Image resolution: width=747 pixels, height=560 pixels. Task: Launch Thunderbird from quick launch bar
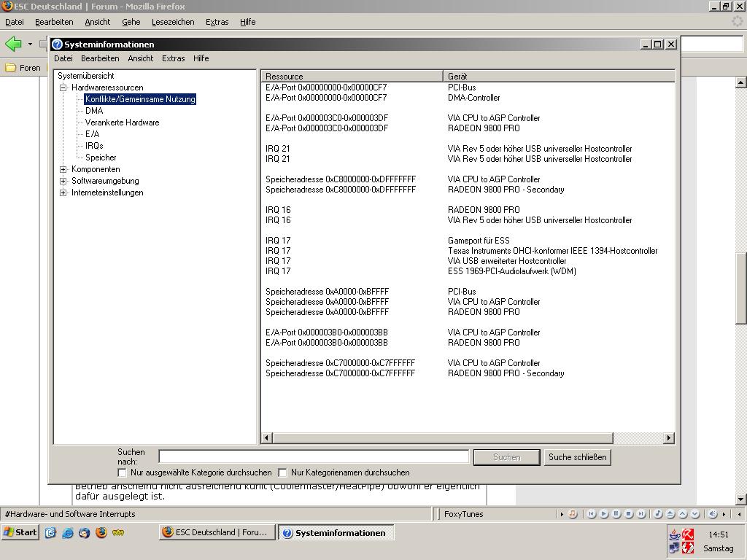85,532
